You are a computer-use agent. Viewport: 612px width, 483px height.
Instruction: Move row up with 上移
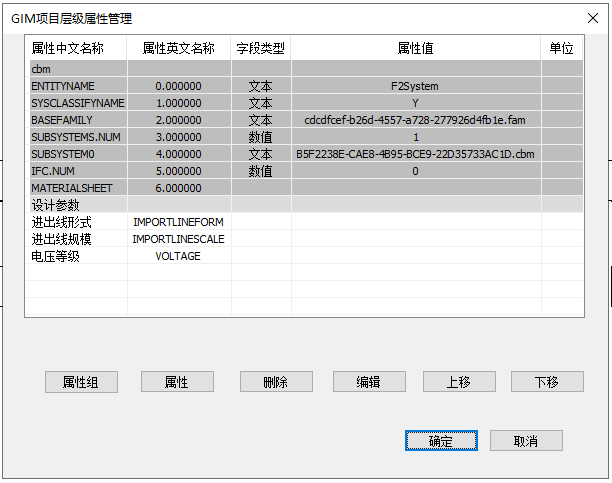[459, 381]
